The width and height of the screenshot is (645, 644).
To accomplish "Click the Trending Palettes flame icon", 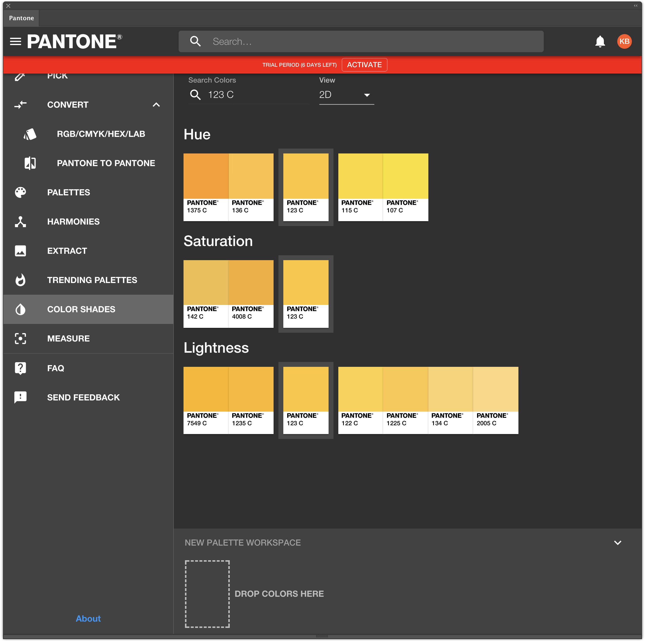I will click(x=20, y=280).
